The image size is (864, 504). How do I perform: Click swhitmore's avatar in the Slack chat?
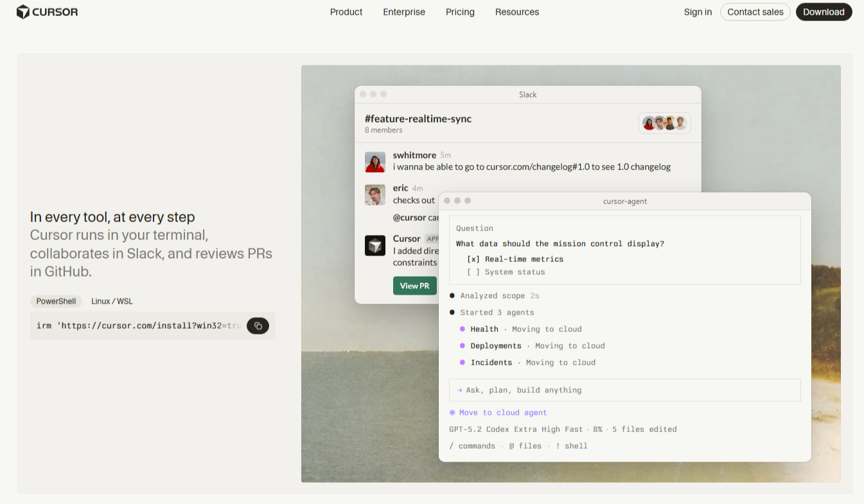click(375, 162)
